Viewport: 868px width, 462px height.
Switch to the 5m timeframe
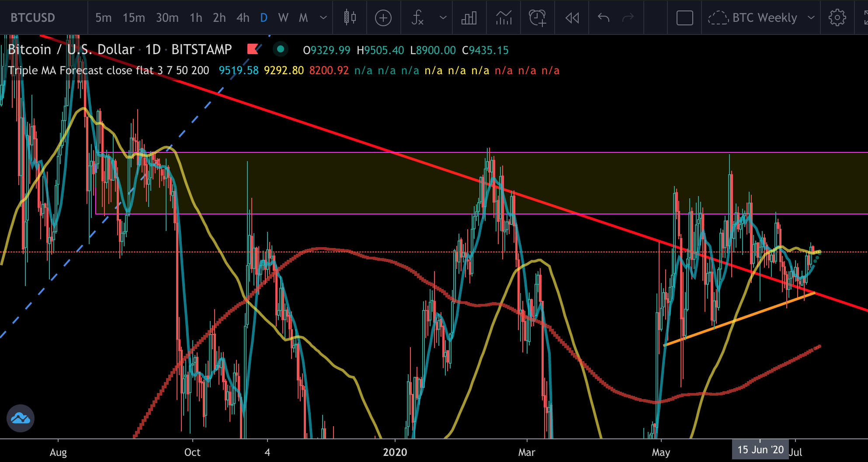[x=104, y=18]
